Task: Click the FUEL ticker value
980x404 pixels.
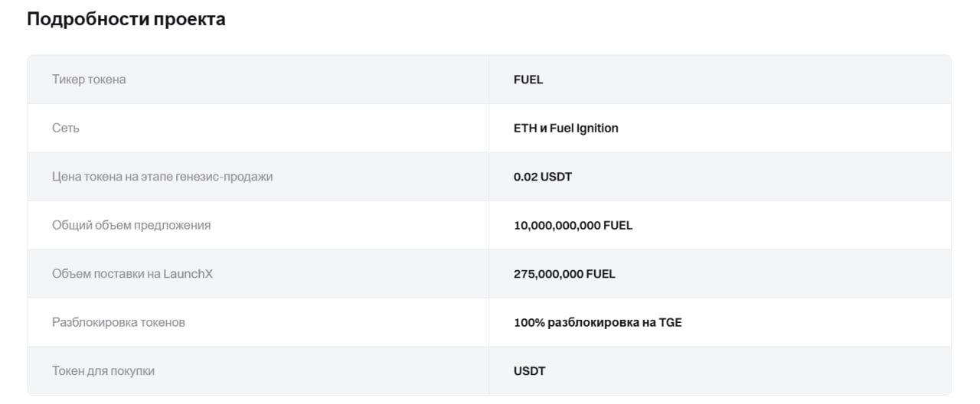Action: (528, 80)
